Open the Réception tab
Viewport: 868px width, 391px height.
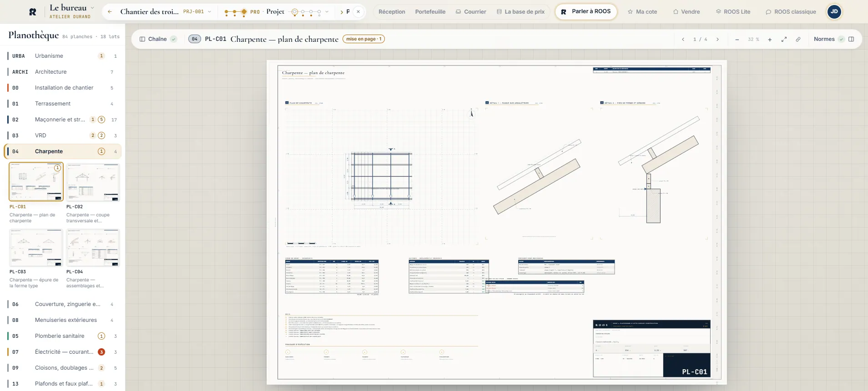392,12
